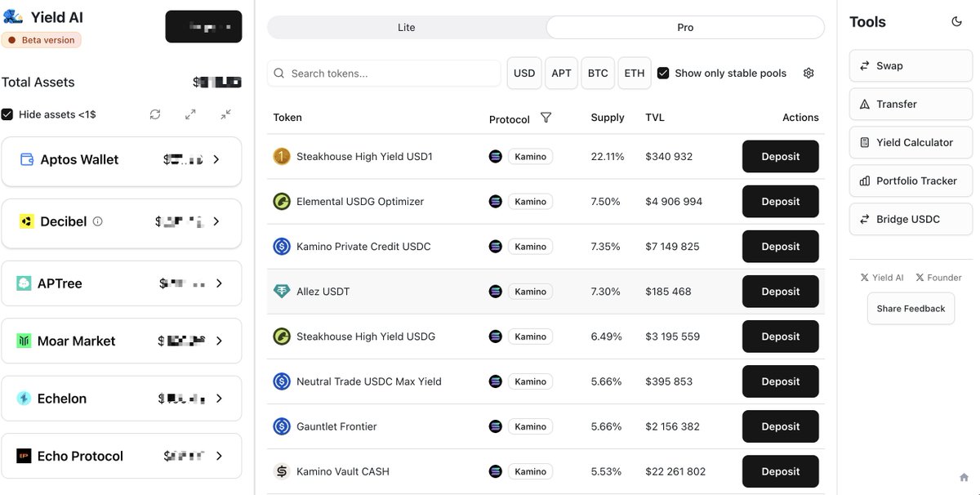Click the Gauntlet Frontier token icon
Viewport: 980px width, 495px height.
(x=282, y=426)
